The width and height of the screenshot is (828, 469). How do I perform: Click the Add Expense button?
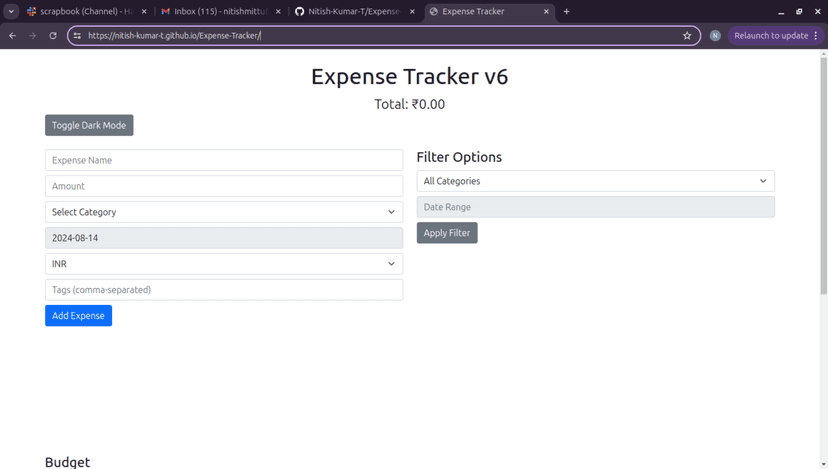[78, 315]
